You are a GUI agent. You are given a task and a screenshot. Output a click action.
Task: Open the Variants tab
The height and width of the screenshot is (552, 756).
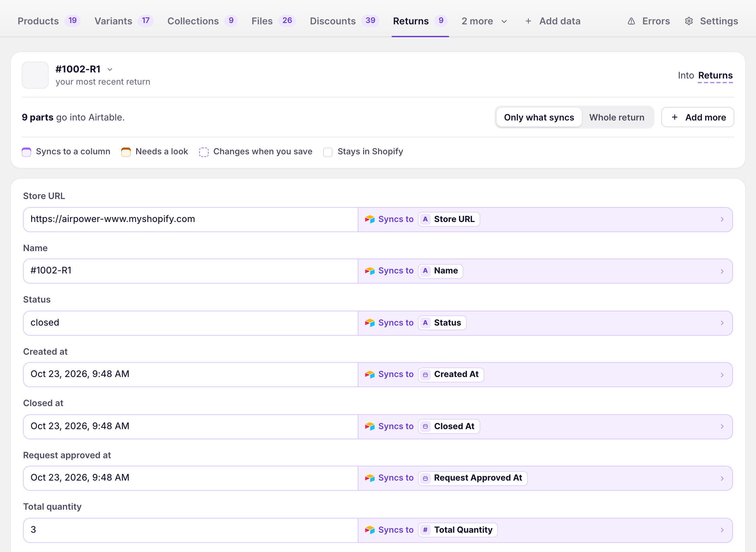point(124,21)
